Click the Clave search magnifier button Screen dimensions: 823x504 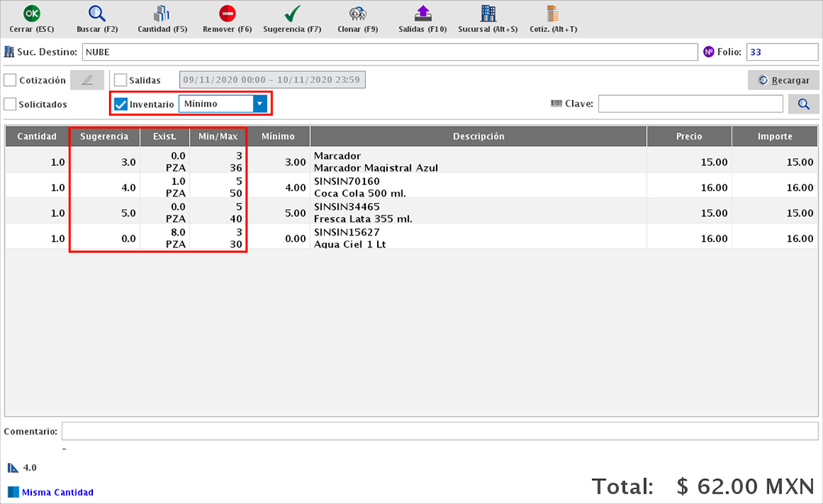[x=803, y=104]
